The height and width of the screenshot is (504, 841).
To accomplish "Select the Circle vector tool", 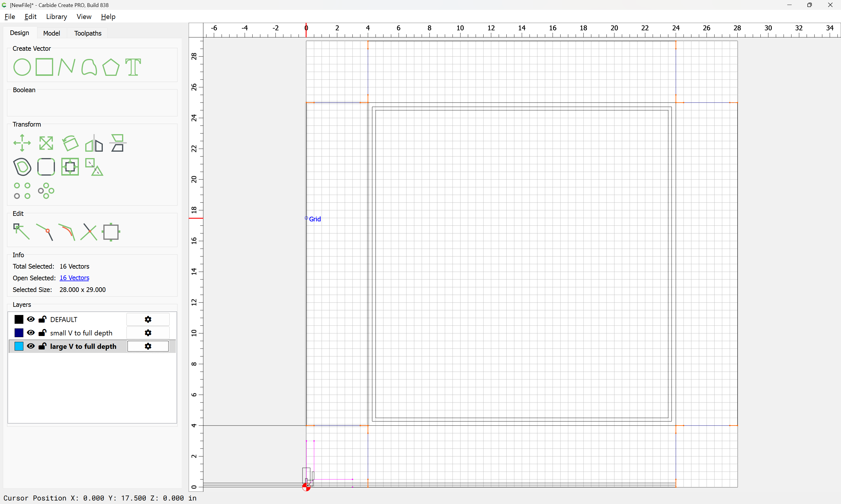I will point(22,67).
